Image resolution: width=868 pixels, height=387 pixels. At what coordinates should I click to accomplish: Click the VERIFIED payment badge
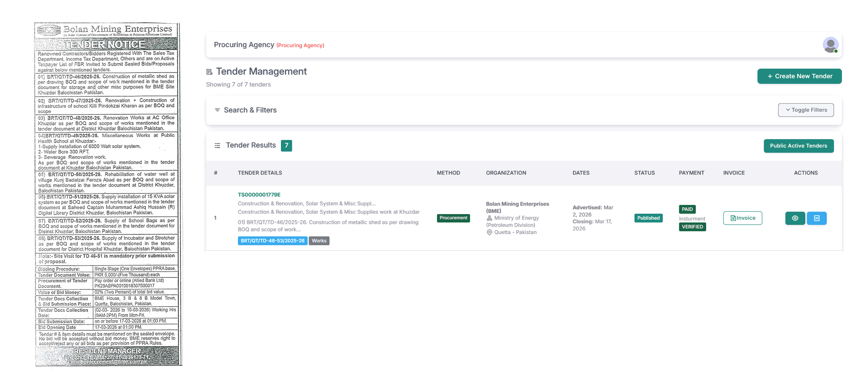tap(692, 227)
